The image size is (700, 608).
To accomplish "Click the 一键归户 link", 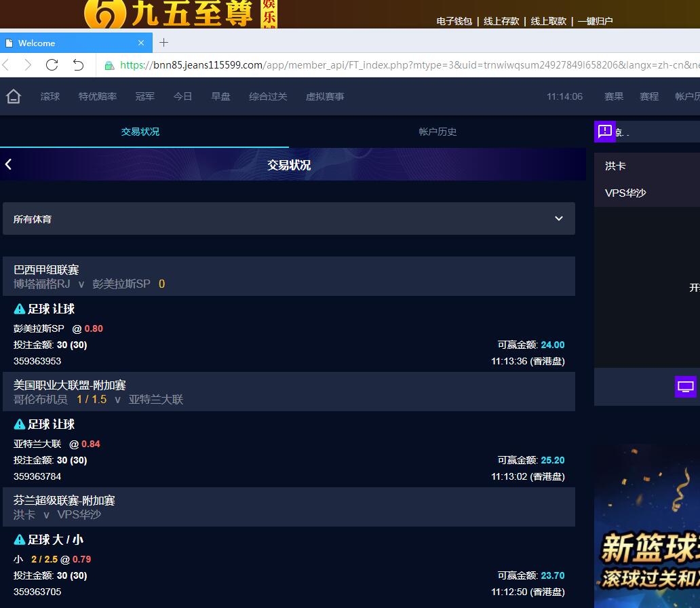I will (x=595, y=21).
